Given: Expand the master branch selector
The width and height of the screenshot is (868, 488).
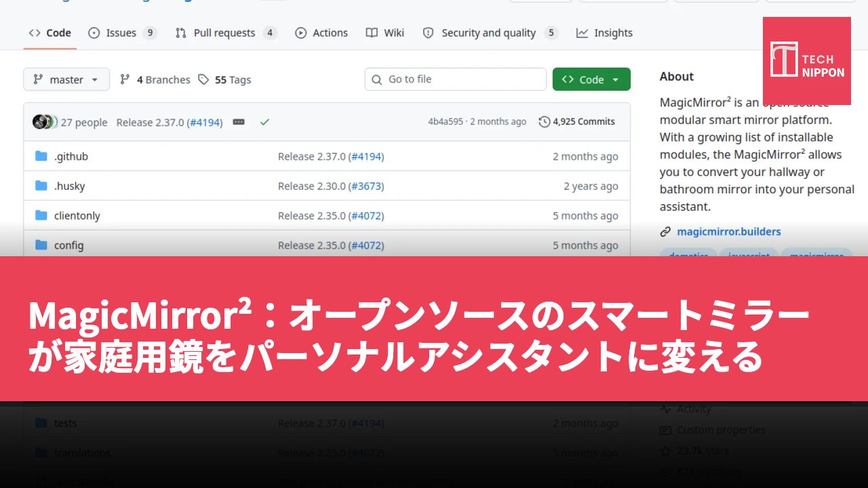Looking at the screenshot, I should point(66,79).
